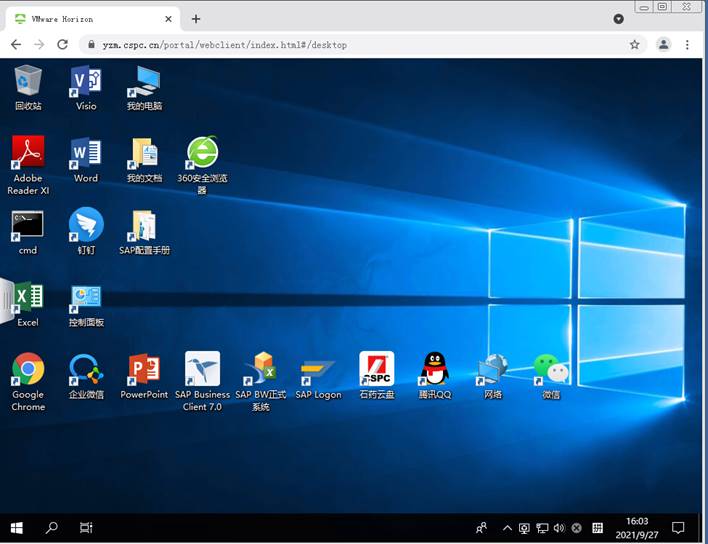Open the 网络 (Network) desktop icon
708x544 pixels.
tap(493, 377)
